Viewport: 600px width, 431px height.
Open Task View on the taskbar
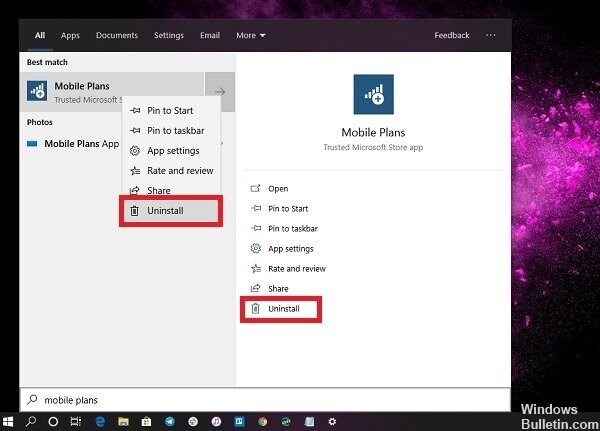click(76, 422)
